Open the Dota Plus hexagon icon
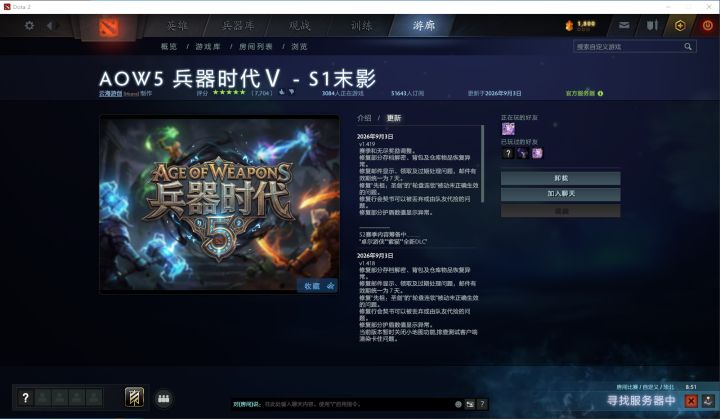 [680, 25]
